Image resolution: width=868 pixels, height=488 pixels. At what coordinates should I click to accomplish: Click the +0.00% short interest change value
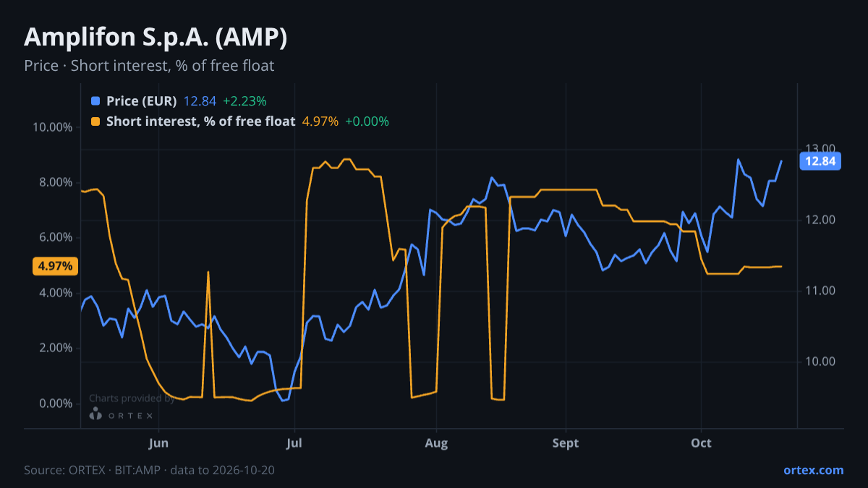click(367, 121)
